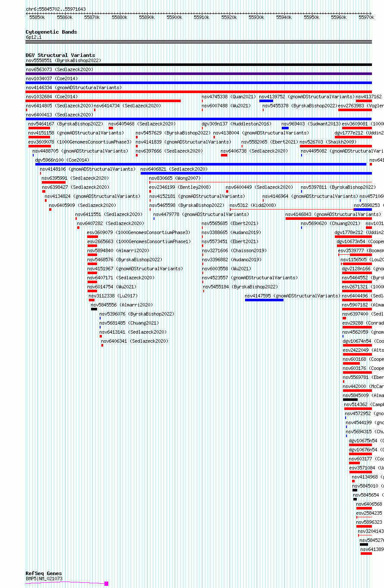Click nsv6007488 (Wu2021) label
The image size is (384, 588).
tap(227, 106)
